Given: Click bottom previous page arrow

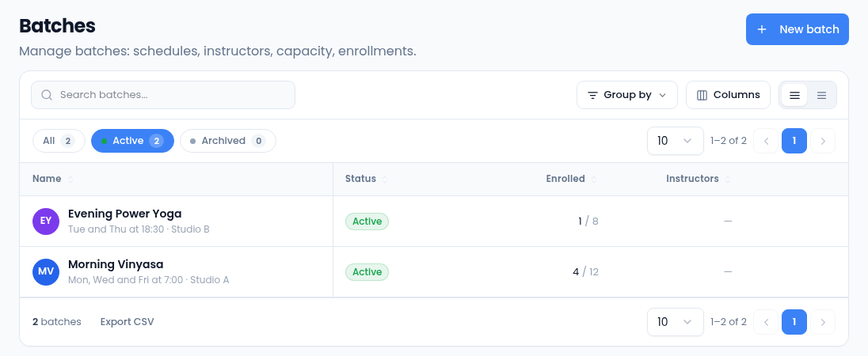Looking at the screenshot, I should tap(767, 322).
